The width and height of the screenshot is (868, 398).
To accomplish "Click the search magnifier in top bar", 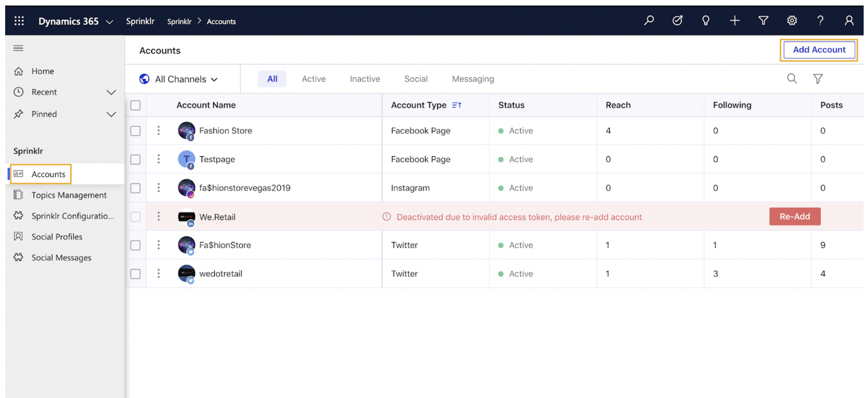I will pyautogui.click(x=649, y=21).
